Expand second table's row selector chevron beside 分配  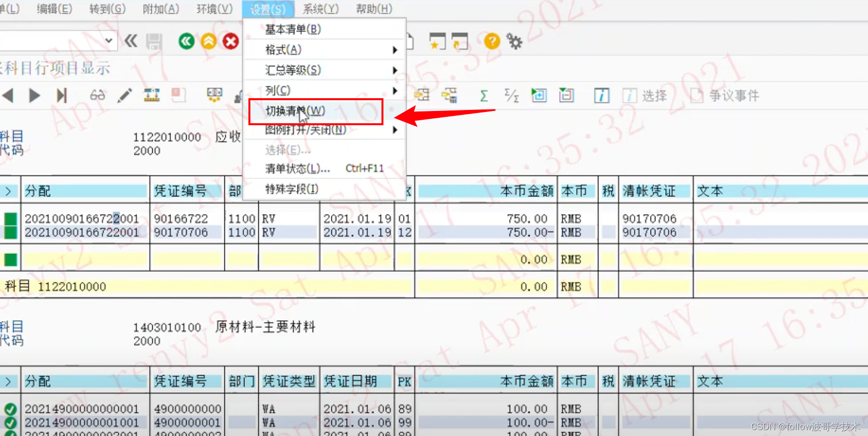click(8, 381)
